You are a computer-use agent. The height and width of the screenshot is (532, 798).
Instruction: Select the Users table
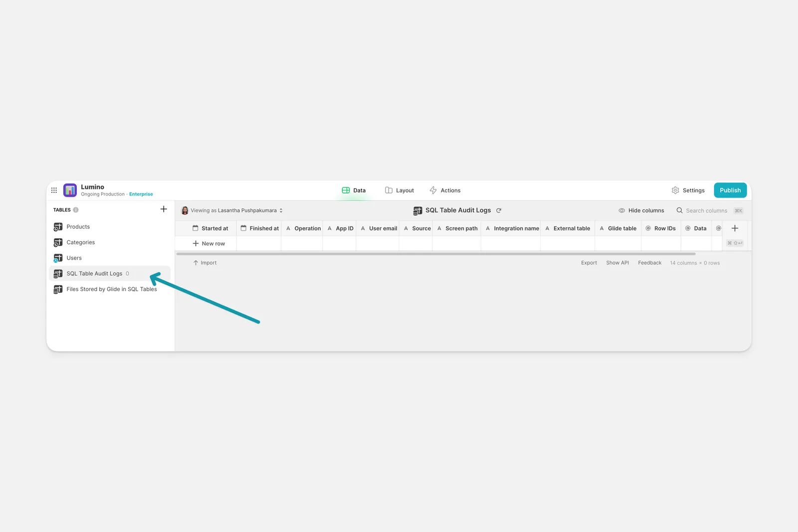[x=110, y=258]
